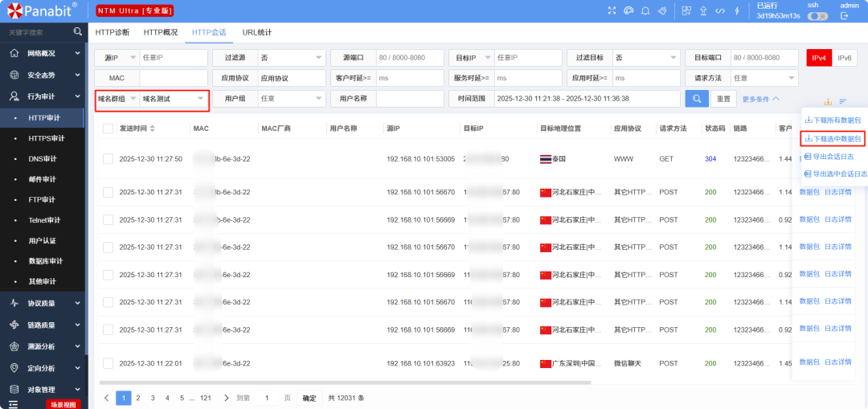
Task: Open the 过滤目标 dropdown
Action: (x=646, y=58)
